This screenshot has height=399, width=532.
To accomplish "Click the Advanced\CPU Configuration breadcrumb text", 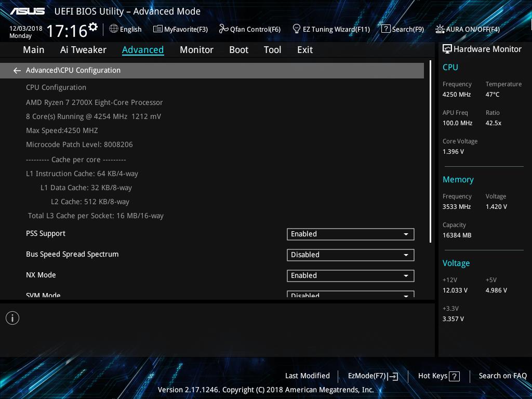I will (x=73, y=70).
